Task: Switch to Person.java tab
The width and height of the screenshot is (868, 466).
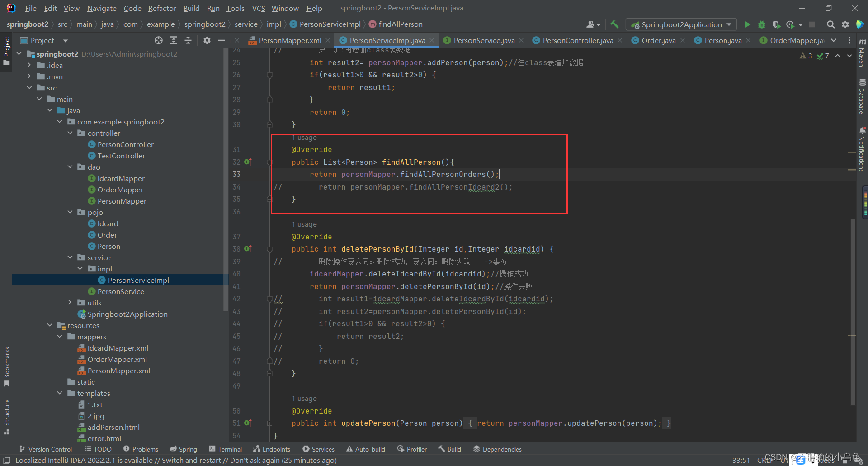Action: 722,40
